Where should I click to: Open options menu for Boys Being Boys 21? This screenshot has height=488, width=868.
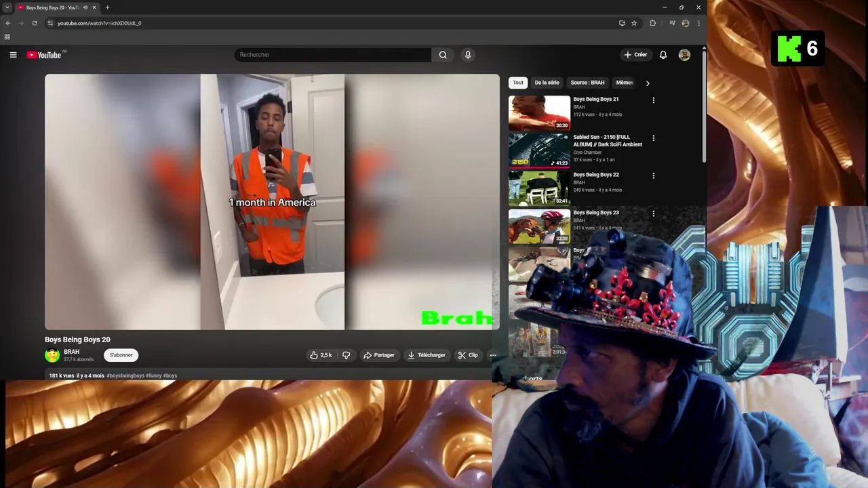tap(653, 100)
